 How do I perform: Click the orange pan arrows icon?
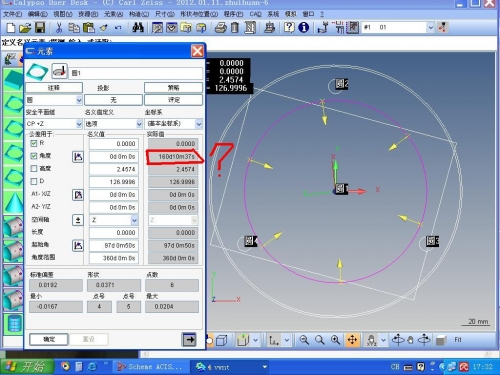point(352,340)
